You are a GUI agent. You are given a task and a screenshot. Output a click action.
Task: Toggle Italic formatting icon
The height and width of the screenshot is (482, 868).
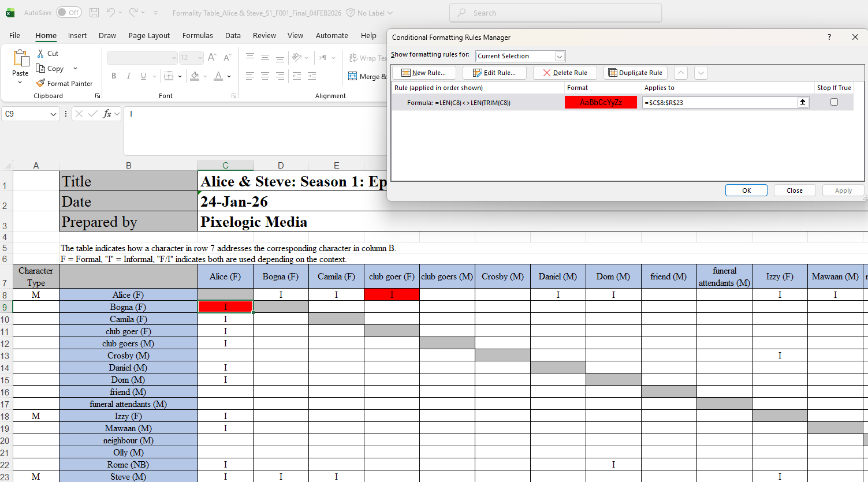(128, 76)
